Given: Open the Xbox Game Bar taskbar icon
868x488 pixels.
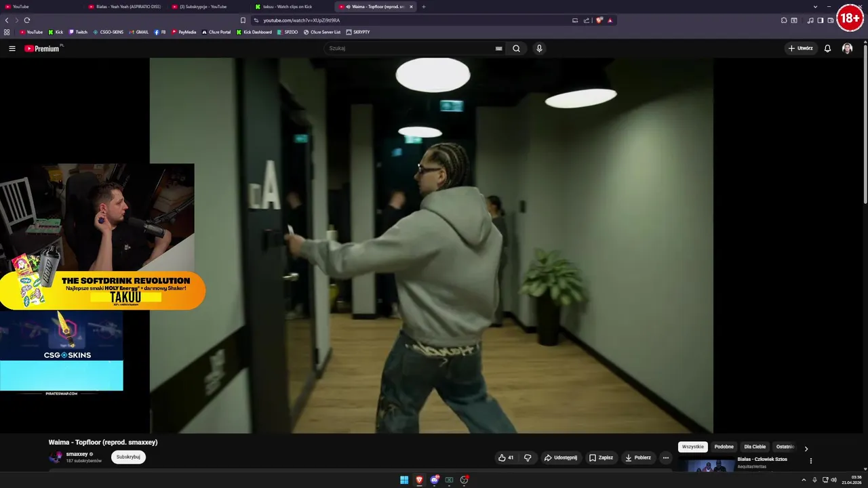Looking at the screenshot, I should coord(449,480).
